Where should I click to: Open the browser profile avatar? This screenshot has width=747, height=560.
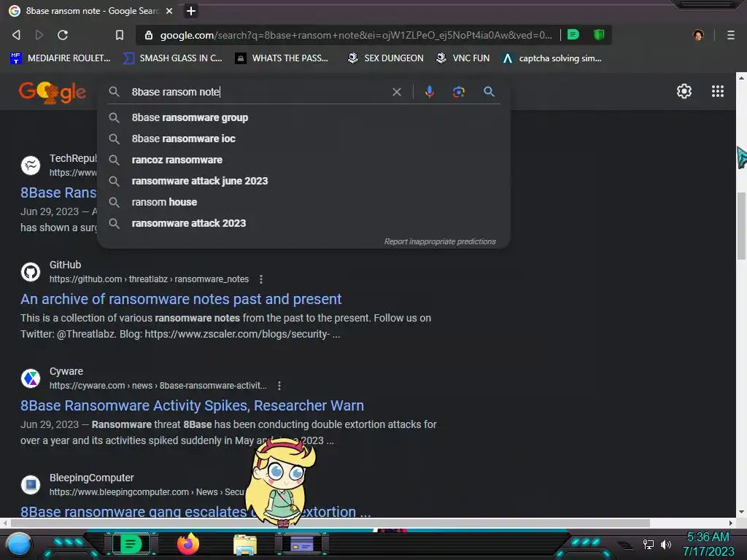(698, 35)
